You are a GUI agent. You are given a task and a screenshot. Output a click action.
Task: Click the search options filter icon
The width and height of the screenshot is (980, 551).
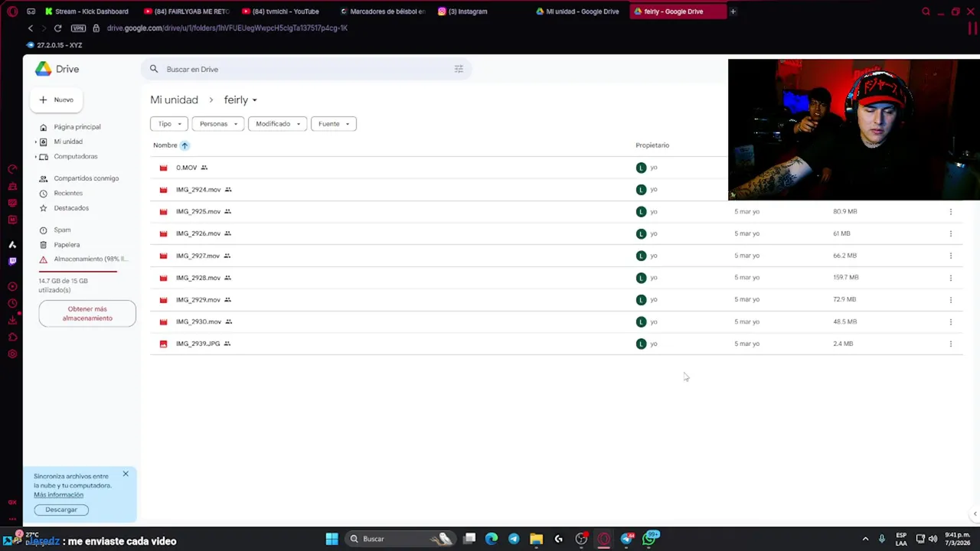tap(459, 69)
